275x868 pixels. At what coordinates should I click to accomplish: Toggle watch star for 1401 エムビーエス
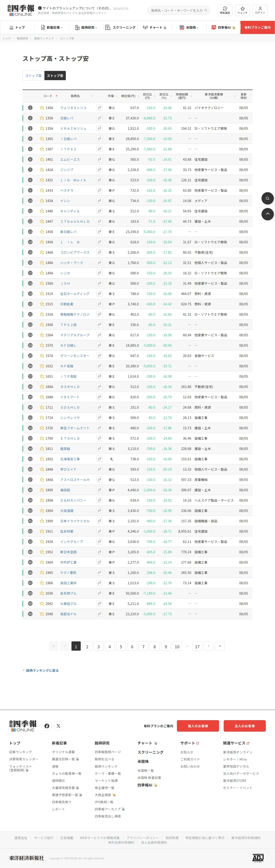(x=42, y=159)
